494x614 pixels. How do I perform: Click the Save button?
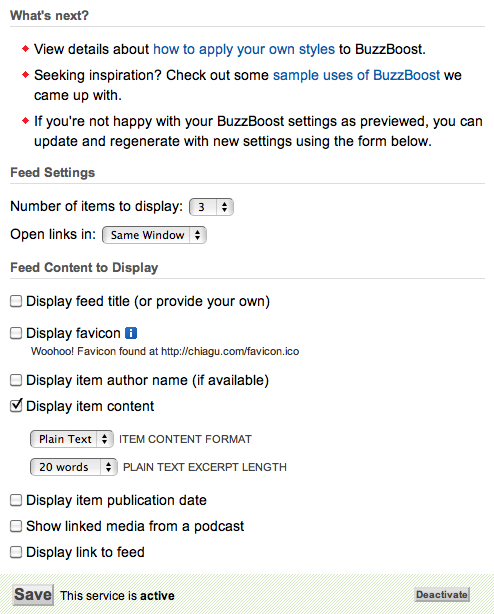(x=33, y=595)
